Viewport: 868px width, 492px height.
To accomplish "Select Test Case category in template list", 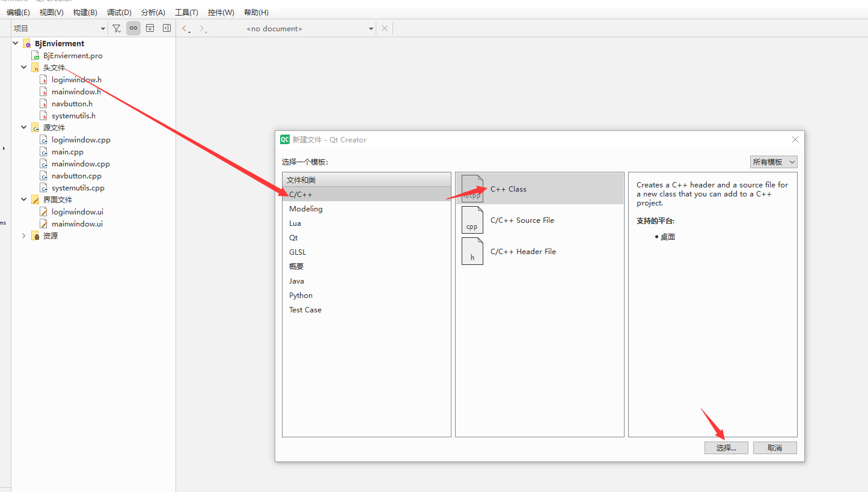I will [367, 309].
